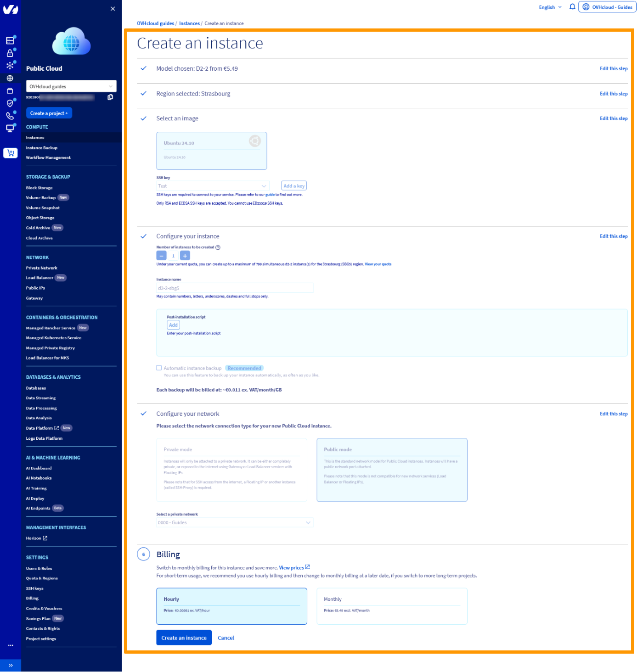This screenshot has height=672, width=643.
Task: Open the OVHcloud guides project selector
Action: [71, 86]
